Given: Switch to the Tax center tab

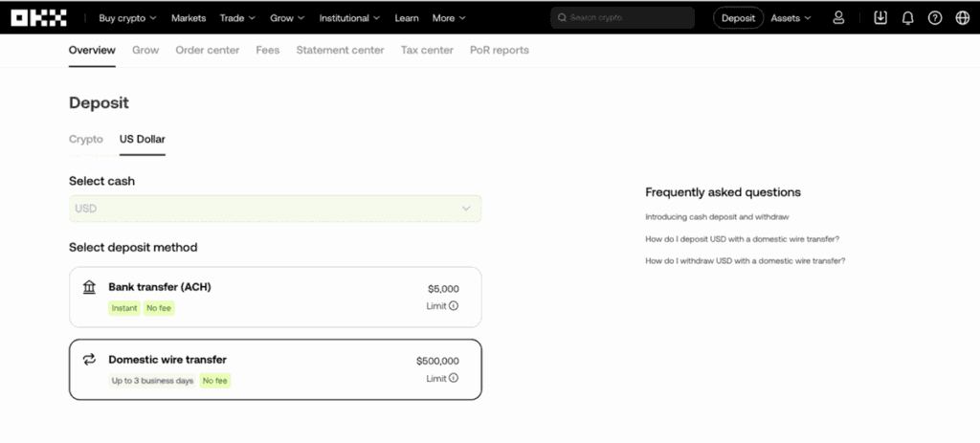Looking at the screenshot, I should pos(427,50).
